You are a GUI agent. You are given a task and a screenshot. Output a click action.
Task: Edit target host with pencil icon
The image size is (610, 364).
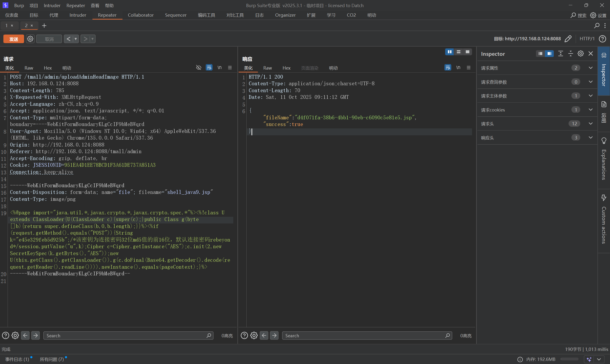point(568,39)
